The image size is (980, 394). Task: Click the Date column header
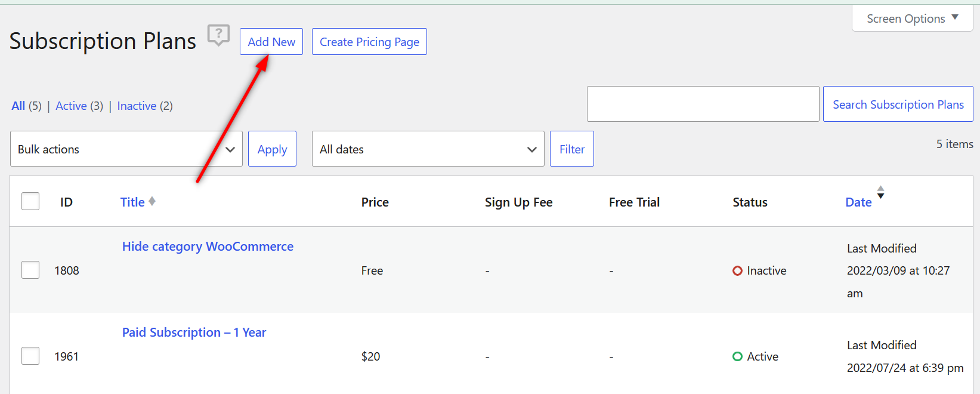point(858,202)
